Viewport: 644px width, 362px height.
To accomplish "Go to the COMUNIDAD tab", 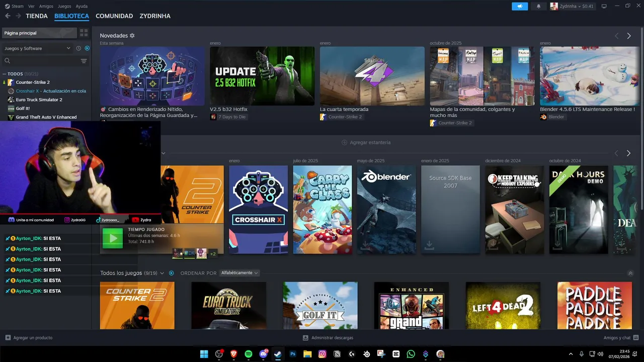I will 114,16.
